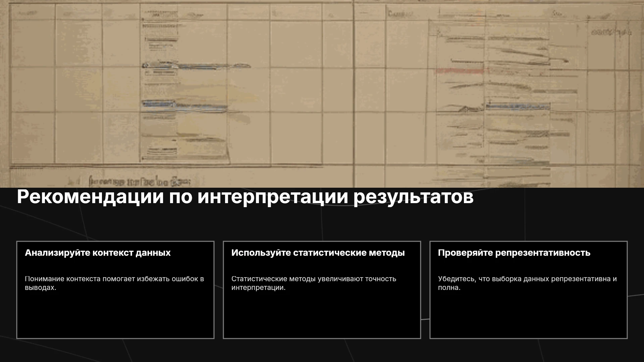Click the word "интерпретации." in the middle card
This screenshot has height=362, width=644.
258,288
